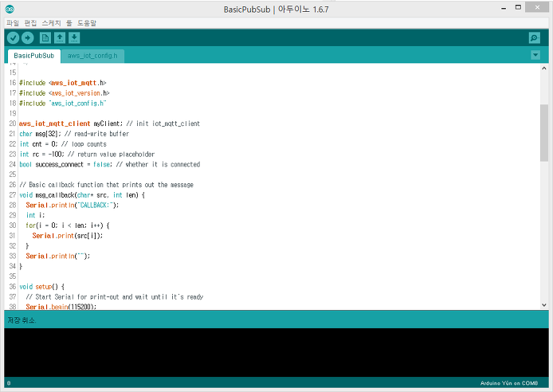Screen dimensions: 553x392
Task: Click 'aws_iot_mqtt_client myClient' declaration
Action: 109,123
